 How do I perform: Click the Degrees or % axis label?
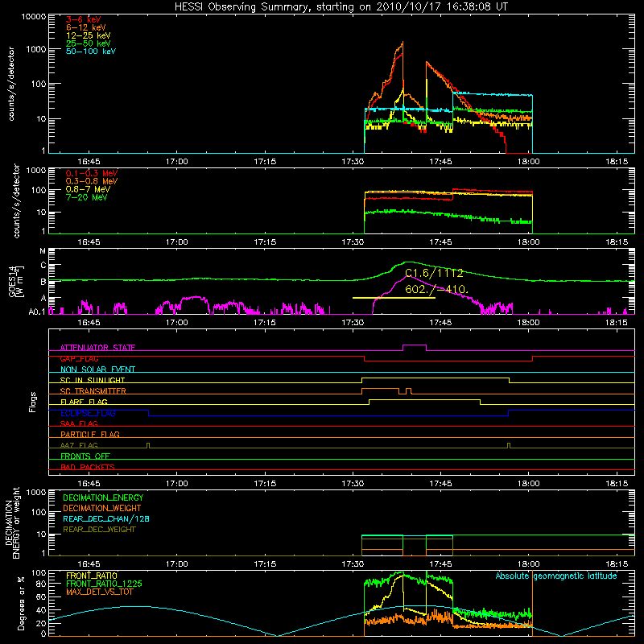coord(21,603)
